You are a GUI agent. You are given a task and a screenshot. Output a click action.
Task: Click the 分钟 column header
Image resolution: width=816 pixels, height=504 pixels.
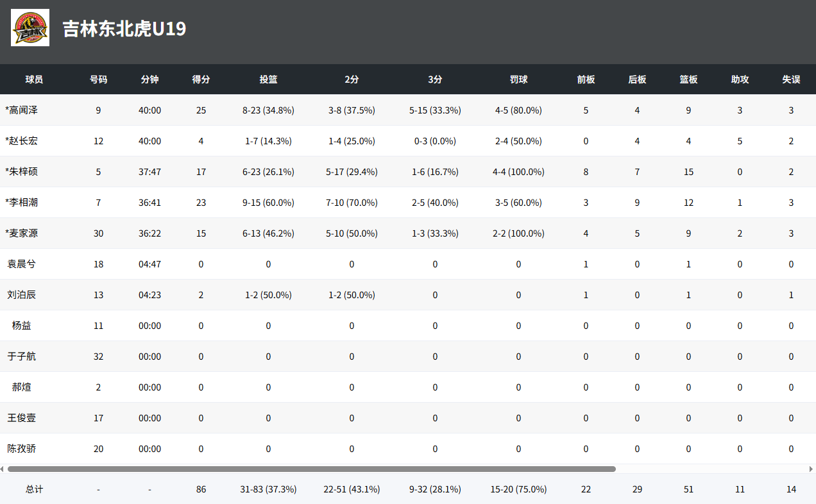(149, 80)
